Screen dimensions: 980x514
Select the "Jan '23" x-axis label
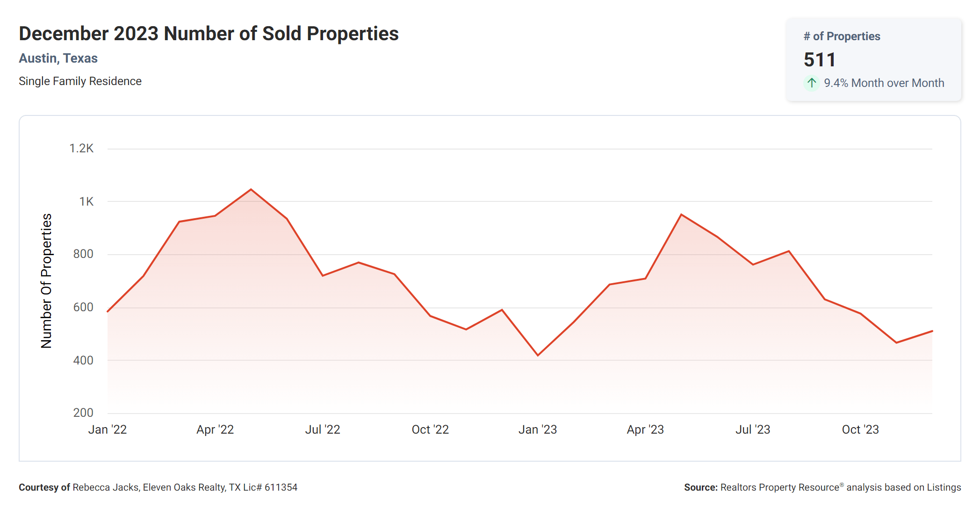538,429
